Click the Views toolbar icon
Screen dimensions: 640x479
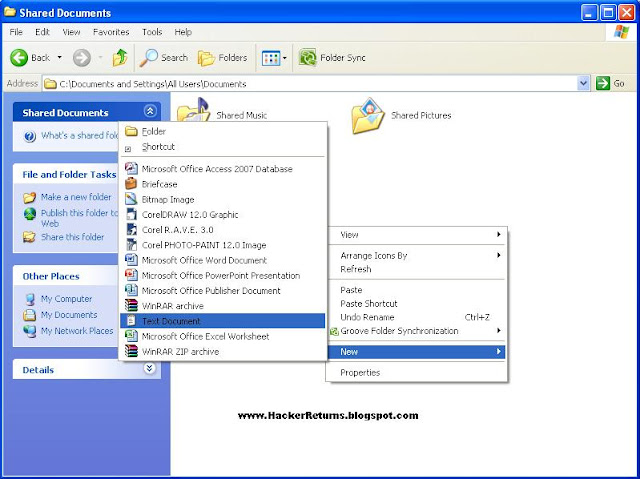click(271, 58)
